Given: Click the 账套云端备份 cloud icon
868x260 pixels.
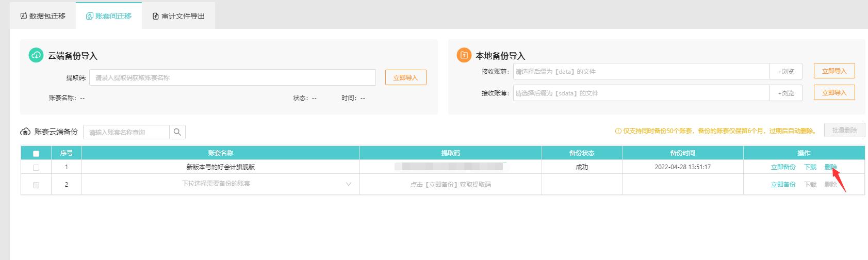Looking at the screenshot, I should click(25, 132).
